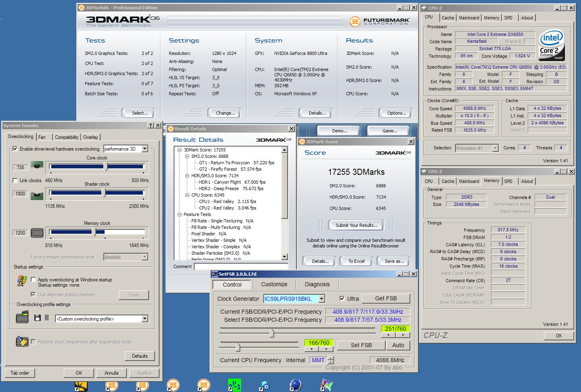581x392 pixels.
Task: Collapse the SM2.0 Score: 6888 node
Action: [x=187, y=156]
